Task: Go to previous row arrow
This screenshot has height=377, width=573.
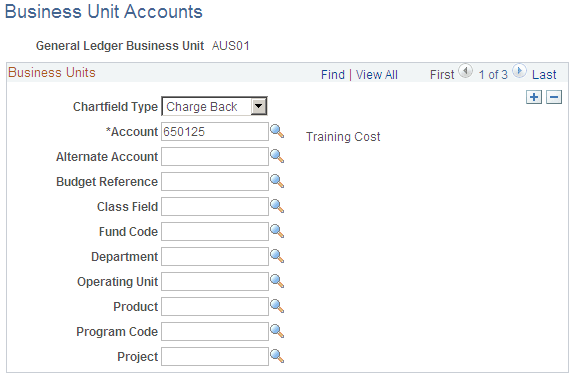Action: 466,71
